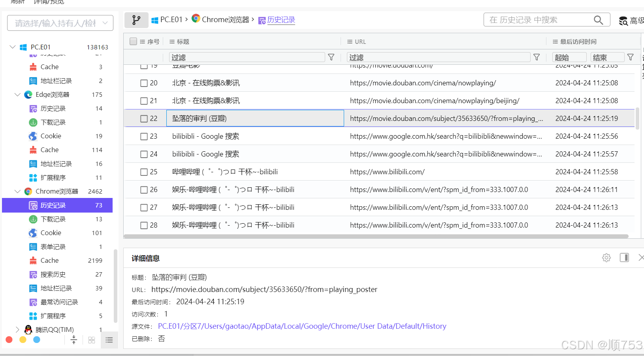Viewport: 644px width, 356px height.
Task: Click the time column filter funnel
Action: coord(631,57)
